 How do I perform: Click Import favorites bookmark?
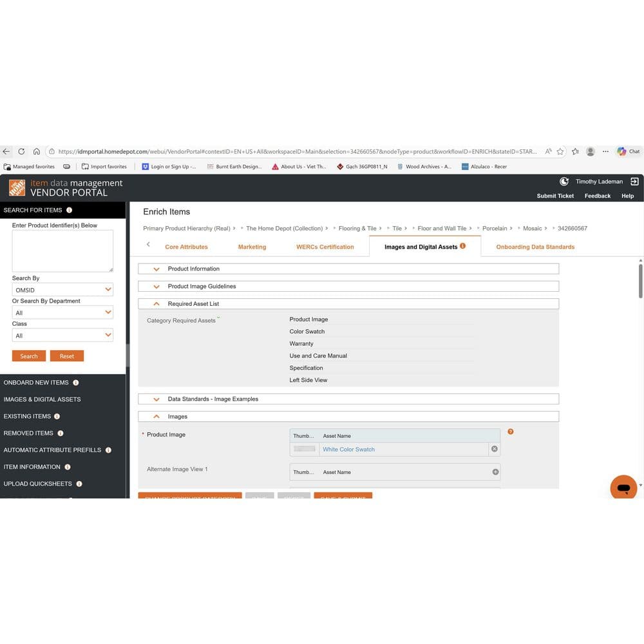tap(104, 166)
